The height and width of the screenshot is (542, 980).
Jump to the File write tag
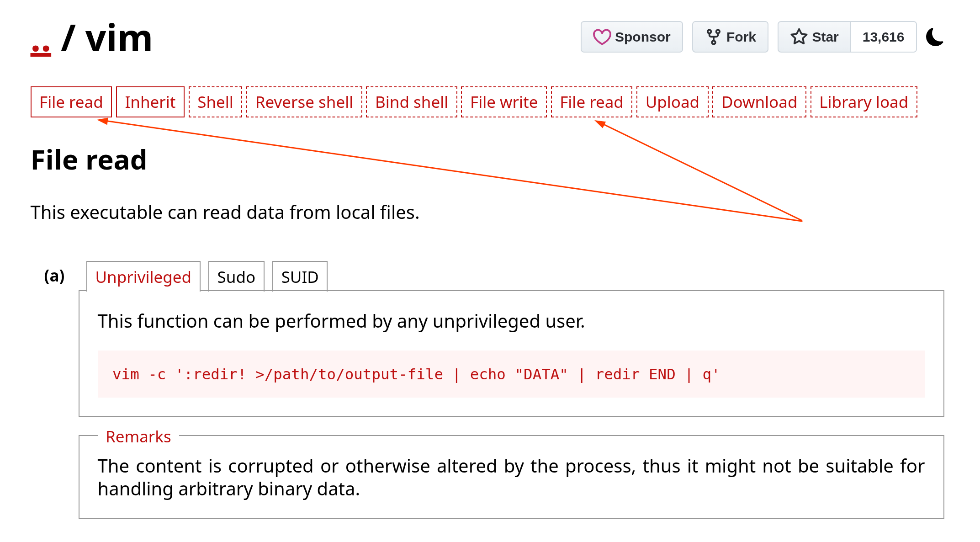[x=504, y=102]
